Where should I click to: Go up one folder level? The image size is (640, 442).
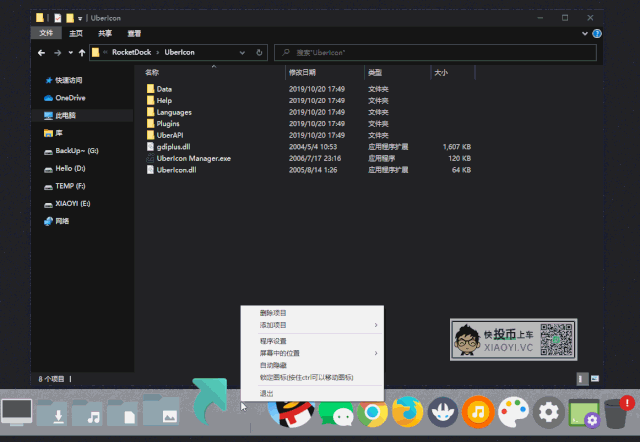pos(82,53)
